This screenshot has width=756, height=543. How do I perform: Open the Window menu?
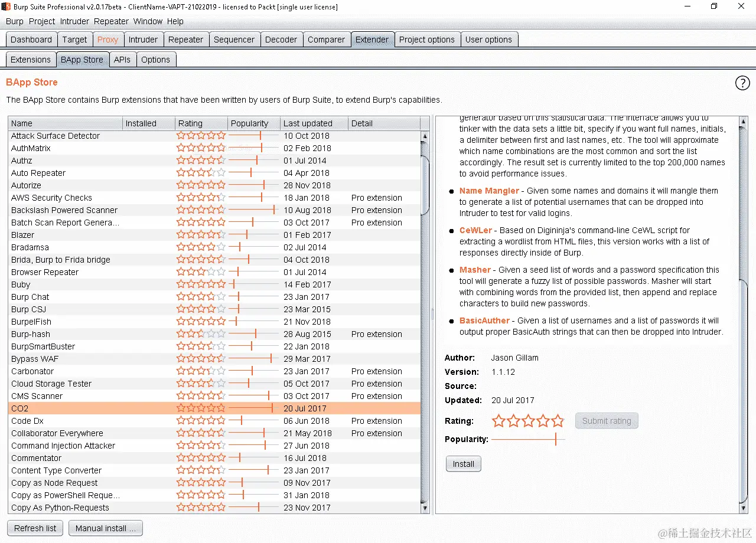click(148, 21)
